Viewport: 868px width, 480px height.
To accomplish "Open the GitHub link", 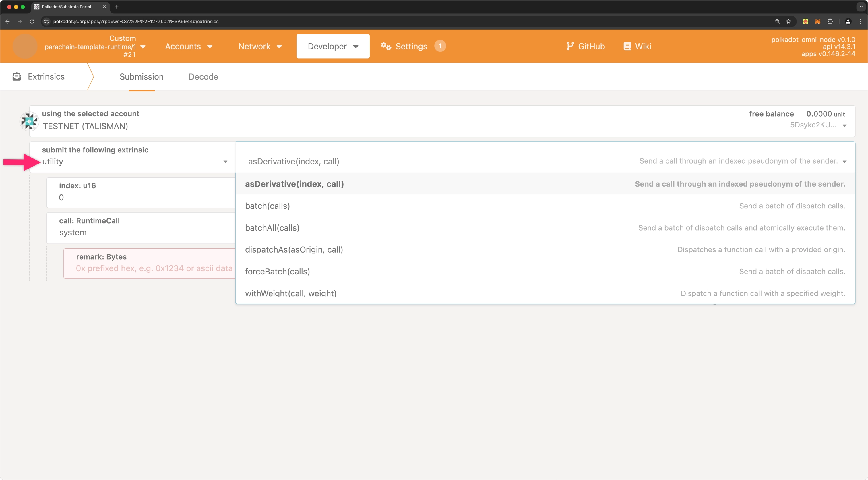I will 586,46.
